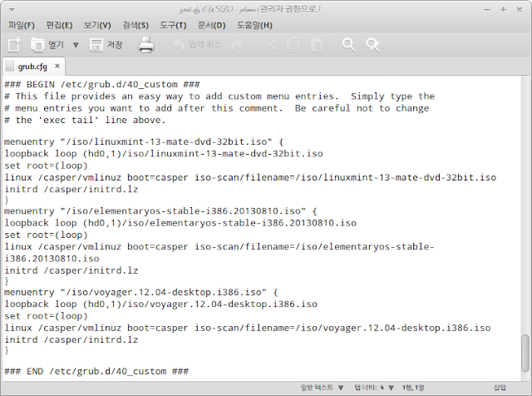
Task: Click the line '### END /etc/grub.d/40_custom ###'
Action: coord(96,371)
